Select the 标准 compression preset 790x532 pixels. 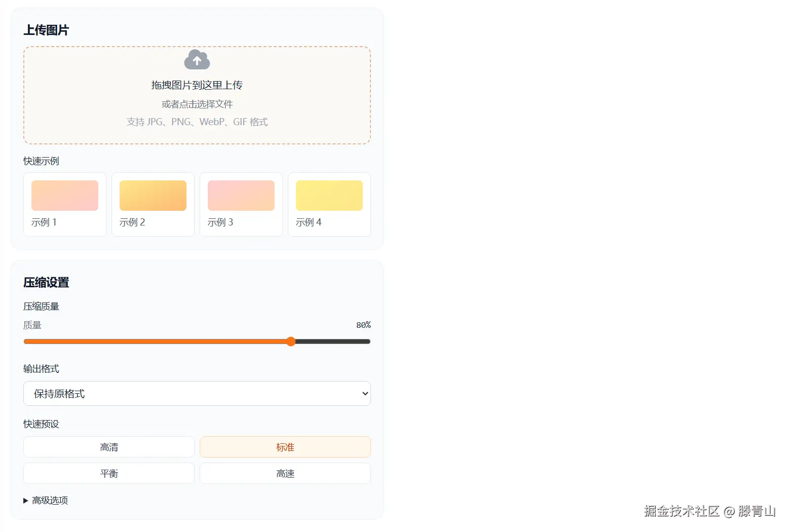[285, 447]
